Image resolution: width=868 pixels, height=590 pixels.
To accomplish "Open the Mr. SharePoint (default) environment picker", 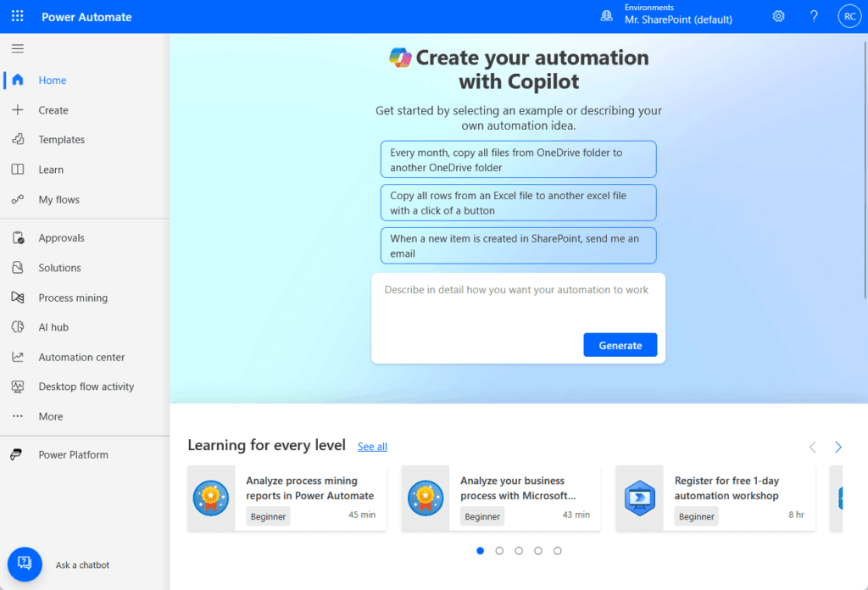I will 678,19.
